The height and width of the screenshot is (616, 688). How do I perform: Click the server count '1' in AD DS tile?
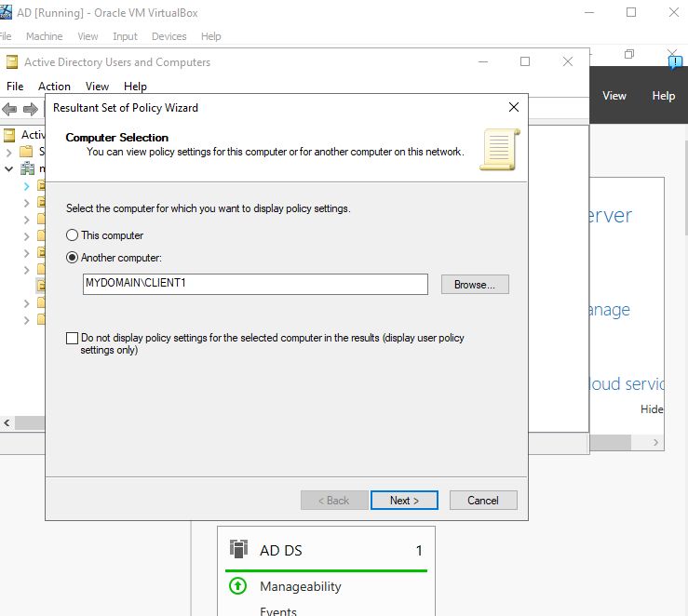point(419,550)
